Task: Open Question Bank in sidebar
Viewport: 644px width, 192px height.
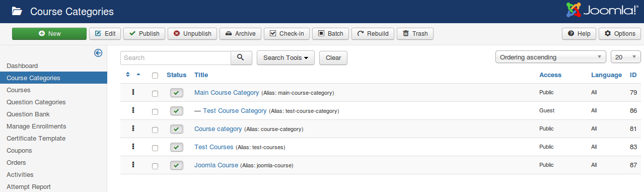Action: pyautogui.click(x=28, y=114)
